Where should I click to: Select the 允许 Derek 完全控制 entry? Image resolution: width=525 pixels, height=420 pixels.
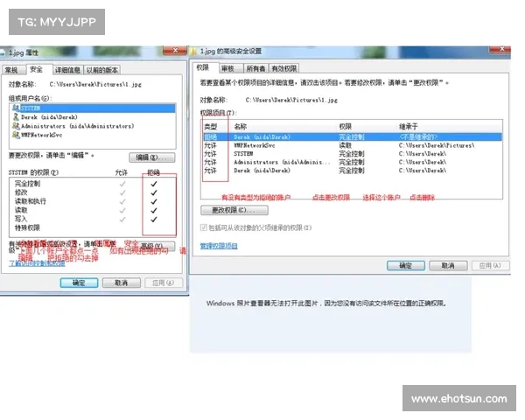[352, 171]
